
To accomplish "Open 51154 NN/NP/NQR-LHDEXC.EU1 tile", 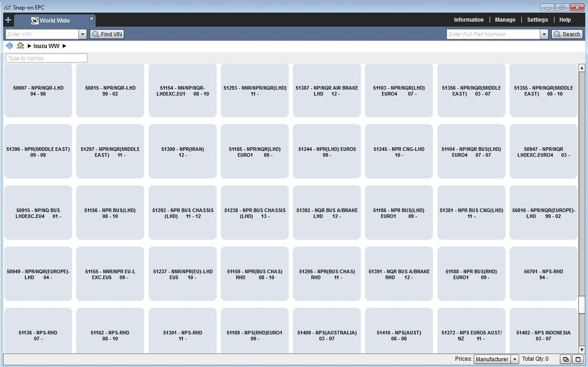I will (x=183, y=90).
